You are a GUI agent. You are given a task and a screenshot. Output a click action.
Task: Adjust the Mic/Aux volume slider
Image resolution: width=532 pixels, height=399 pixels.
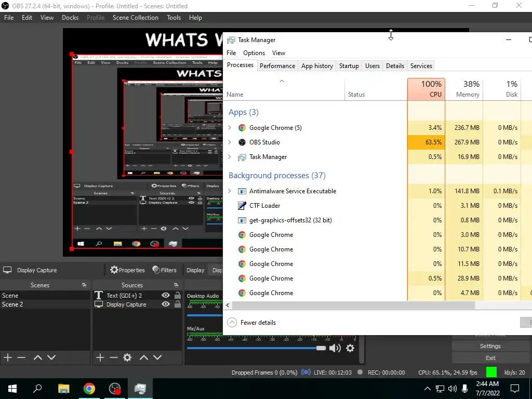256,348
